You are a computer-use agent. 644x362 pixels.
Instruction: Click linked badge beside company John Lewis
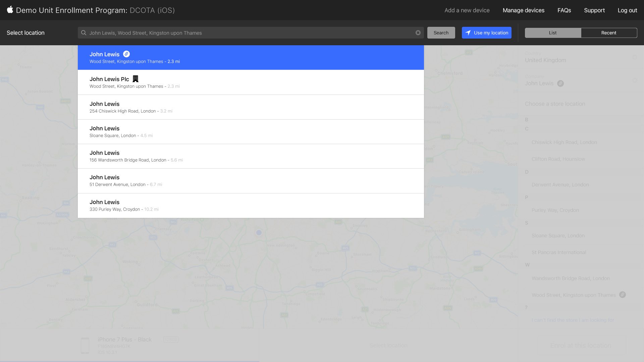[x=560, y=83]
